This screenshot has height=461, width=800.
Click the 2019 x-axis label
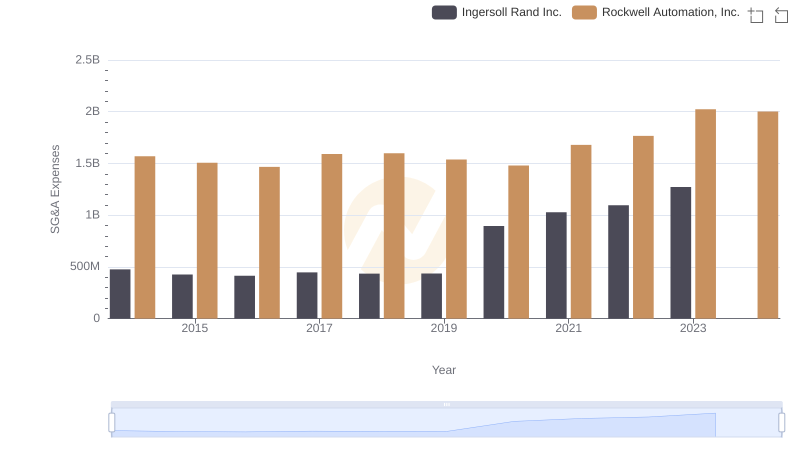point(443,328)
